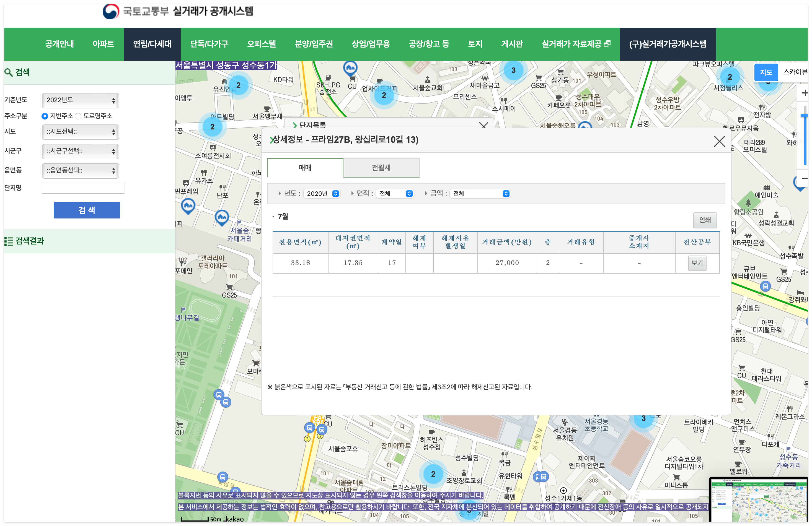This screenshot has width=812, height=526.
Task: Close the 상세정보 detail popup
Action: coord(719,141)
